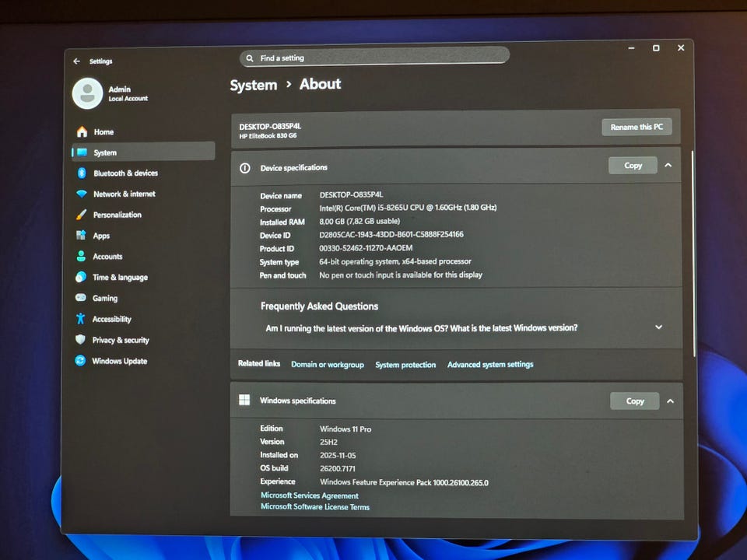The width and height of the screenshot is (747, 560).
Task: Click the back arrow in Settings
Action: pos(76,61)
